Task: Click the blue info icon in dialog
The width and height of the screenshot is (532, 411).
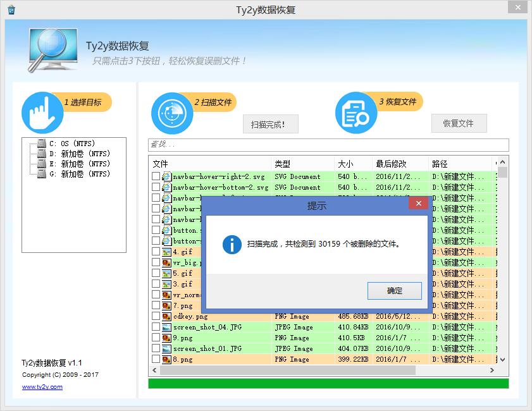Action: coord(232,245)
